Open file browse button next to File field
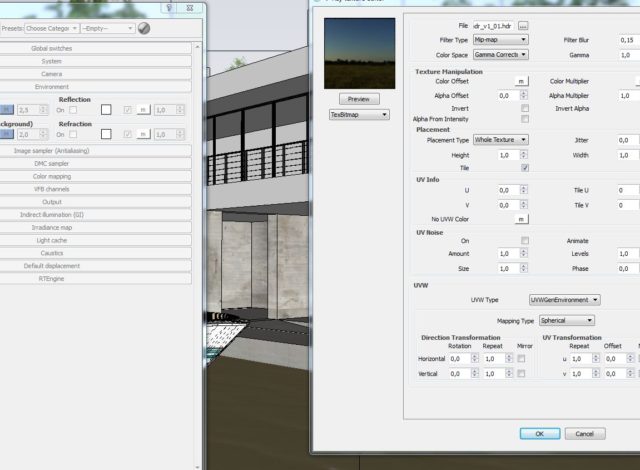Screen dimensions: 640x470 click(522, 25)
